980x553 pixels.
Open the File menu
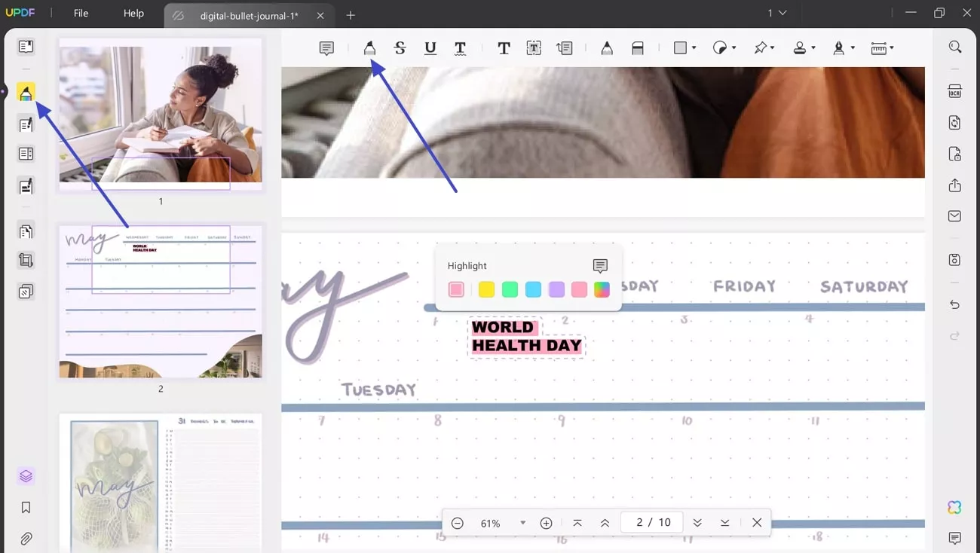pos(81,13)
